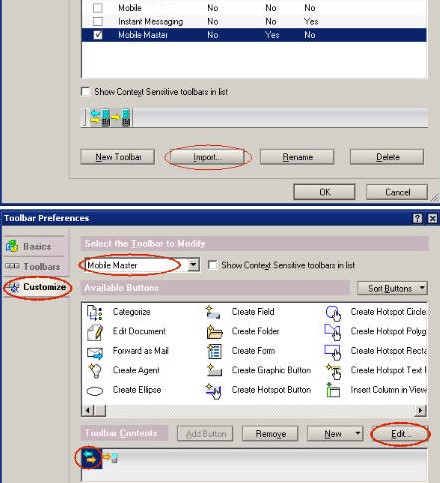Select the Categorize button icon
The image size is (440, 483).
[x=95, y=312]
